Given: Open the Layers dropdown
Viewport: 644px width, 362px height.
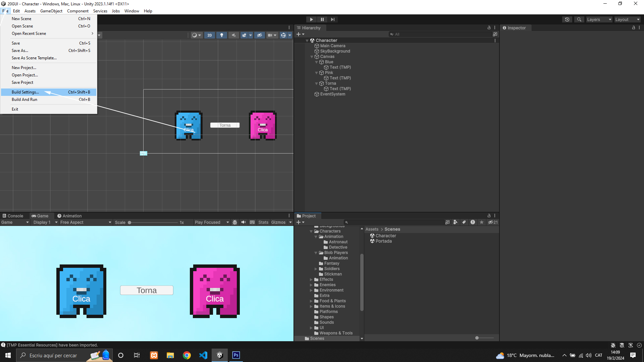Looking at the screenshot, I should click(599, 19).
